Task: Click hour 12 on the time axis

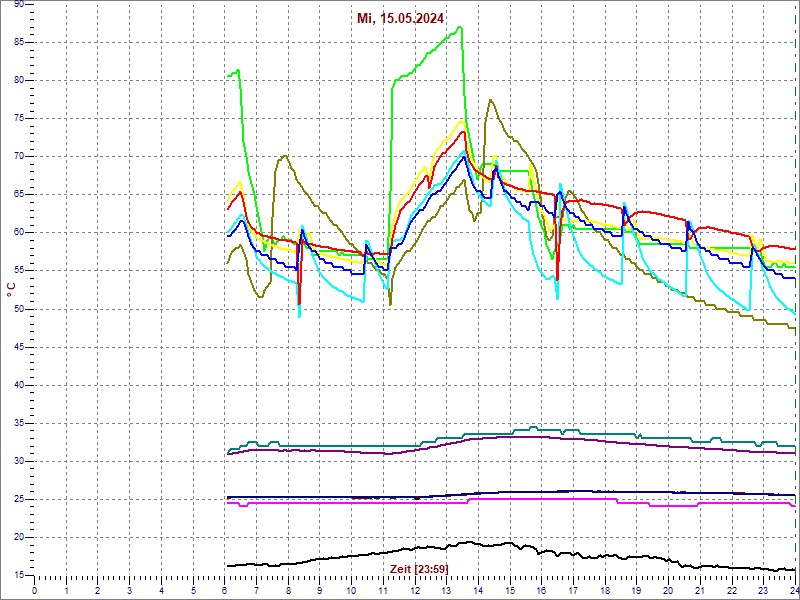Action: pyautogui.click(x=415, y=590)
